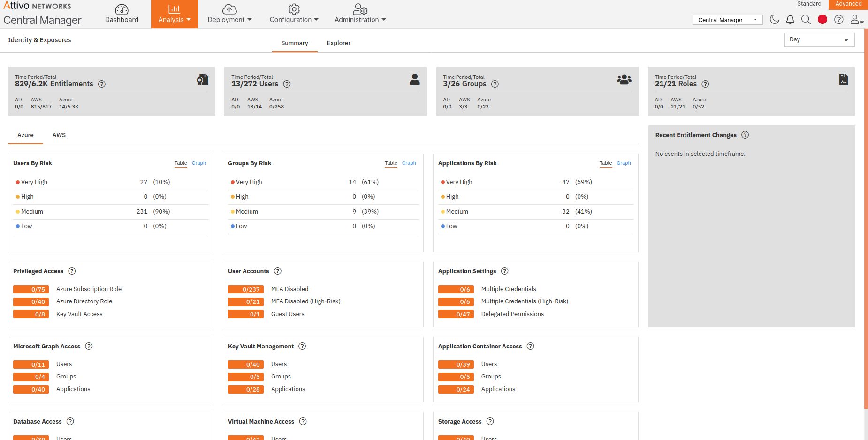Click Very High row in Users By Risk

coord(111,182)
